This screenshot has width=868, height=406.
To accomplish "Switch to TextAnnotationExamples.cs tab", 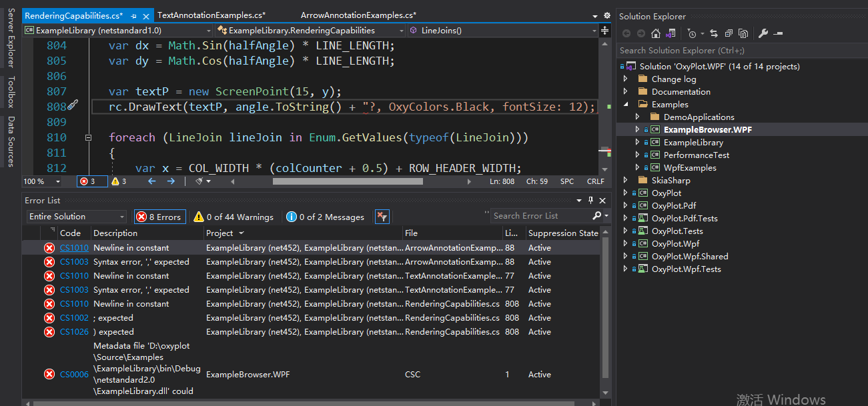I will pyautogui.click(x=211, y=15).
